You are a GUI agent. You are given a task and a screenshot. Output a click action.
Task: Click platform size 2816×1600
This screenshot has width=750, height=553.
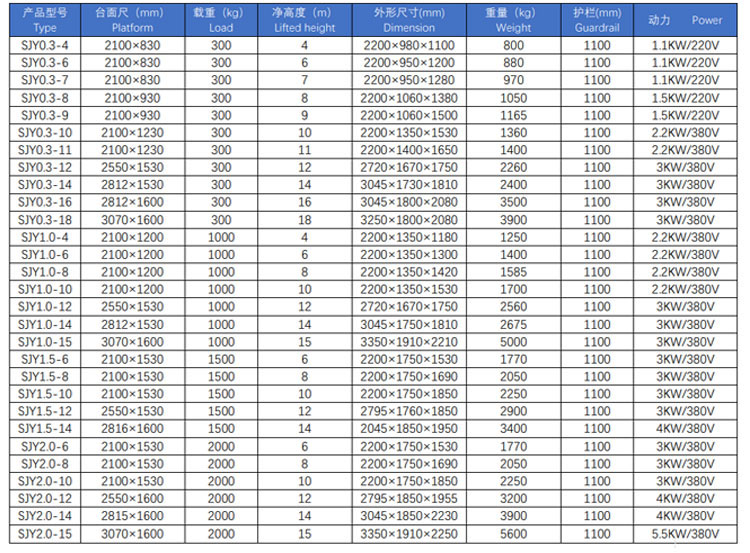[x=132, y=429]
